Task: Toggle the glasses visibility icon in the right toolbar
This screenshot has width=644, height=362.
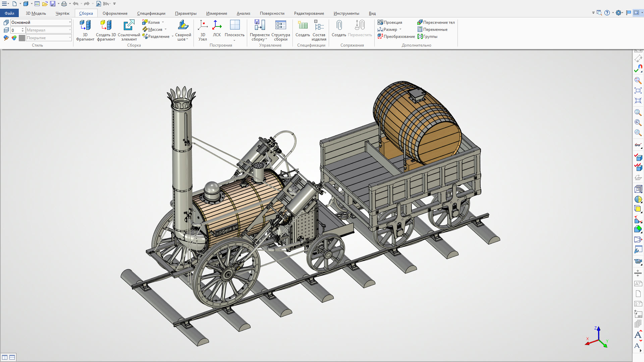Action: point(638,145)
